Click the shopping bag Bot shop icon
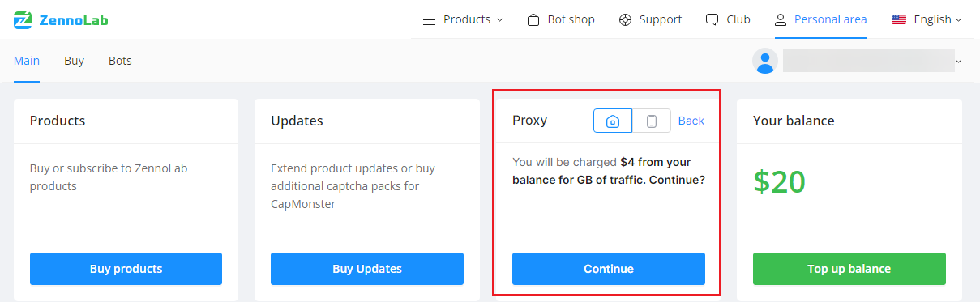This screenshot has height=302, width=980. click(533, 19)
